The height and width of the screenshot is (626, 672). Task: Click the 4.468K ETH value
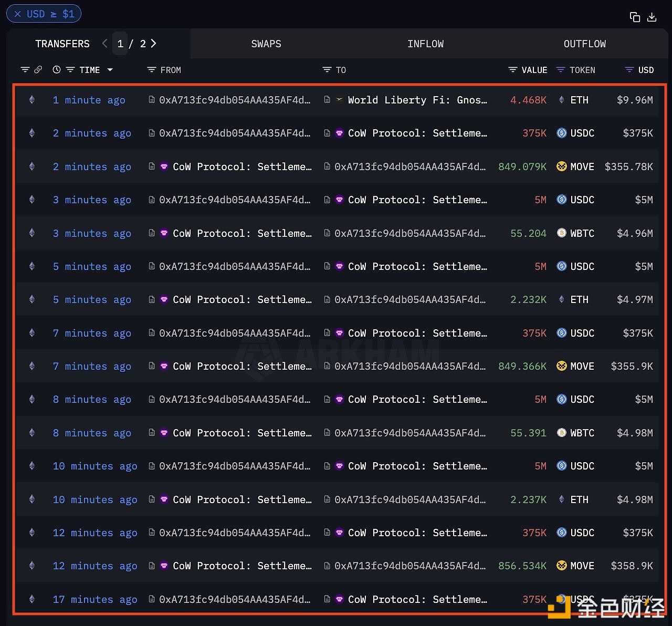point(529,100)
